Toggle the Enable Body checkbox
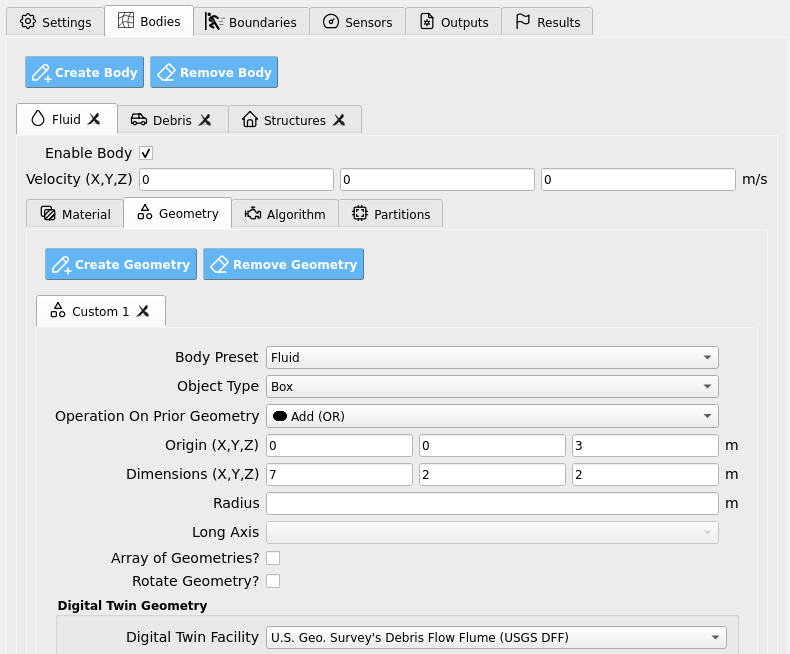Viewport: 790px width, 654px height. (x=146, y=153)
